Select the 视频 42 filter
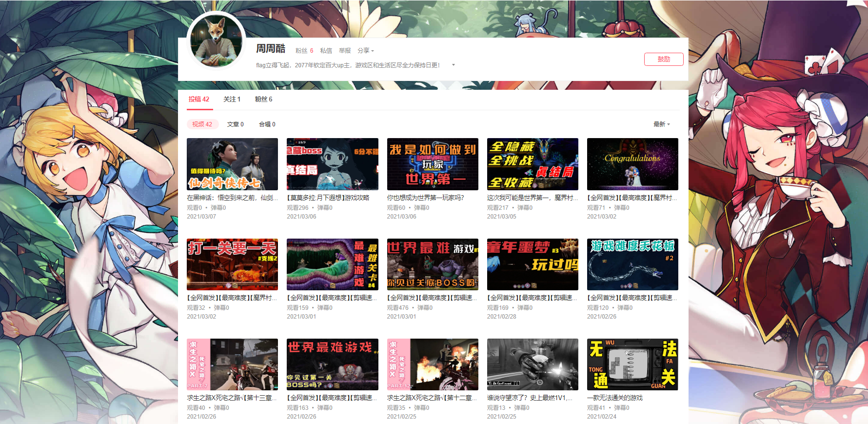 202,124
